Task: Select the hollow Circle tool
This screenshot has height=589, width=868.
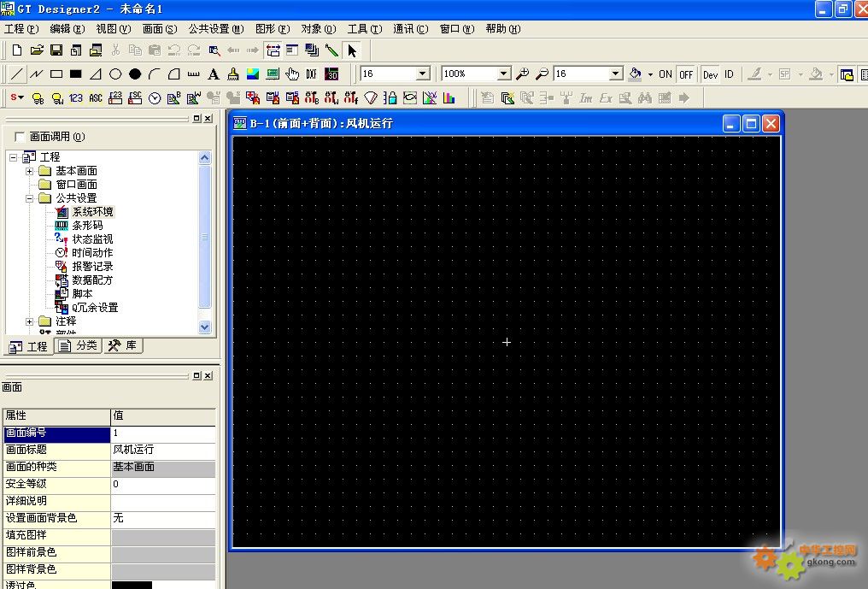Action: pos(115,74)
